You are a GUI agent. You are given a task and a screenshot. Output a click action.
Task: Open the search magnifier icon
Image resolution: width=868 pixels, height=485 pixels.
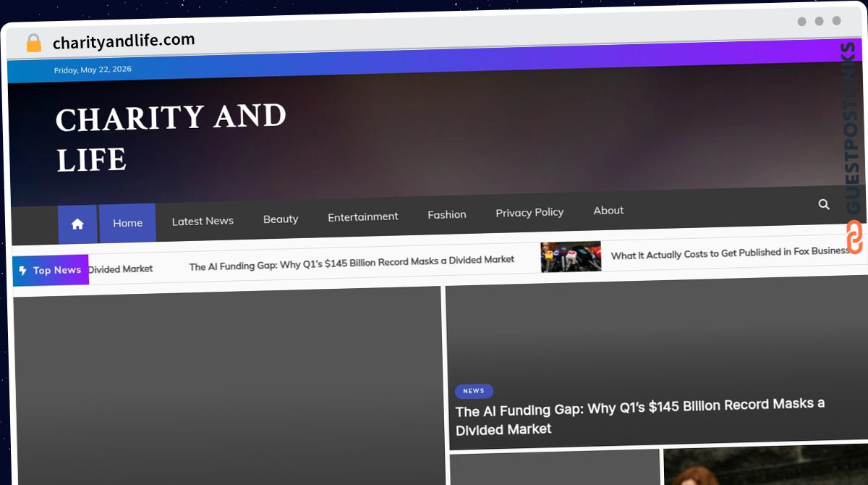824,205
